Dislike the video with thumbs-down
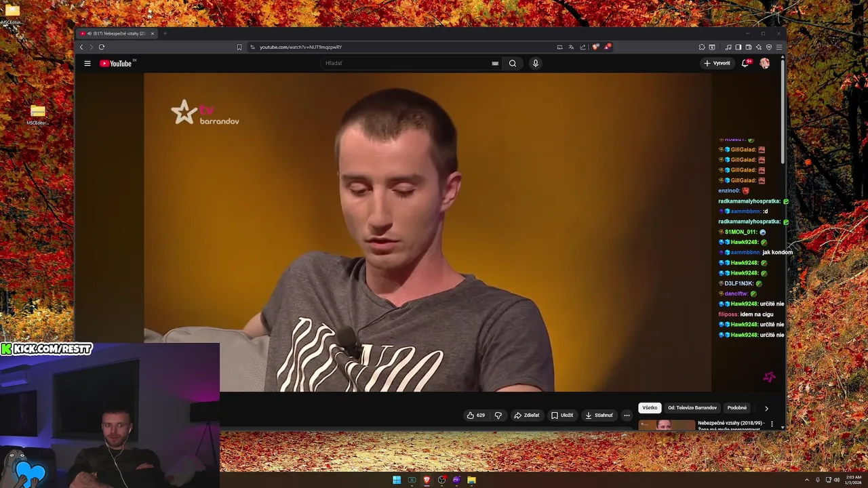 (498, 415)
